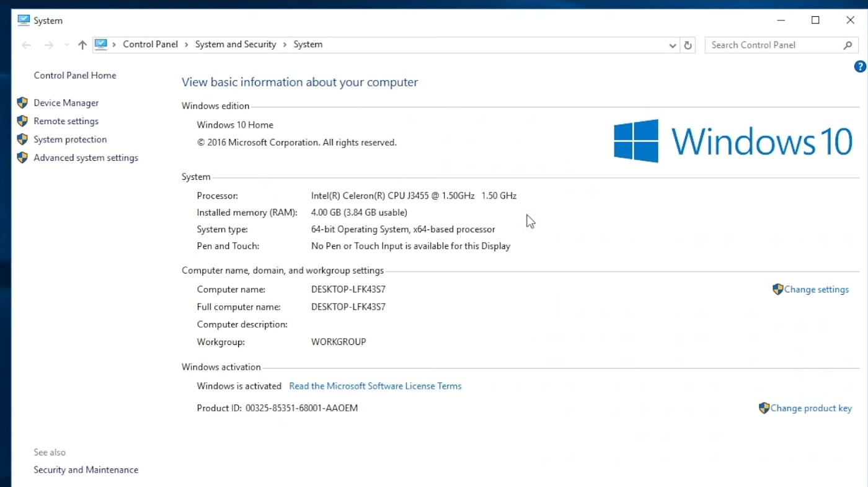Open Control Panel breadcrumb
This screenshot has height=487, width=868.
point(151,44)
